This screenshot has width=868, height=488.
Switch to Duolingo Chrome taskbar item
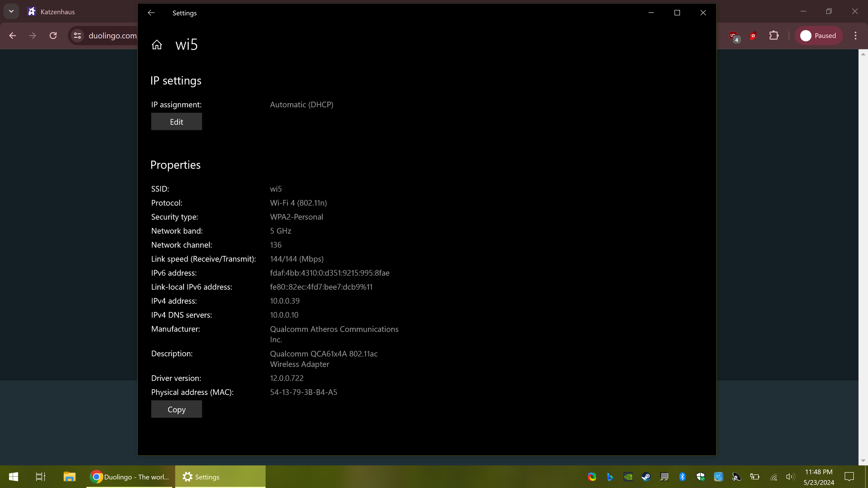pyautogui.click(x=130, y=476)
